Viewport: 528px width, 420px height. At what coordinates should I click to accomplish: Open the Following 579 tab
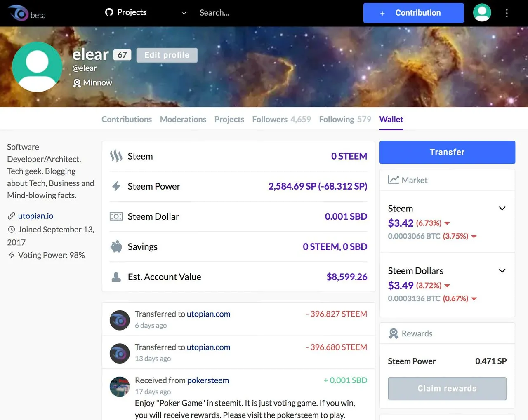pyautogui.click(x=345, y=119)
